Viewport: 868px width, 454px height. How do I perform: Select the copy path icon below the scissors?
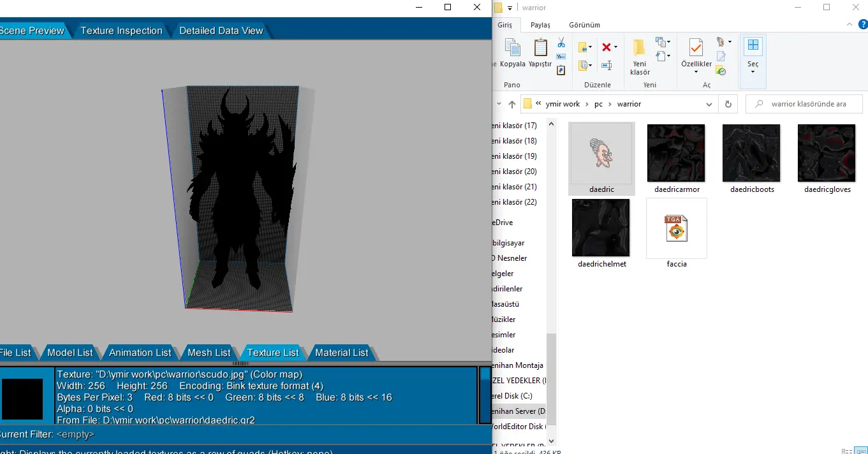click(561, 57)
